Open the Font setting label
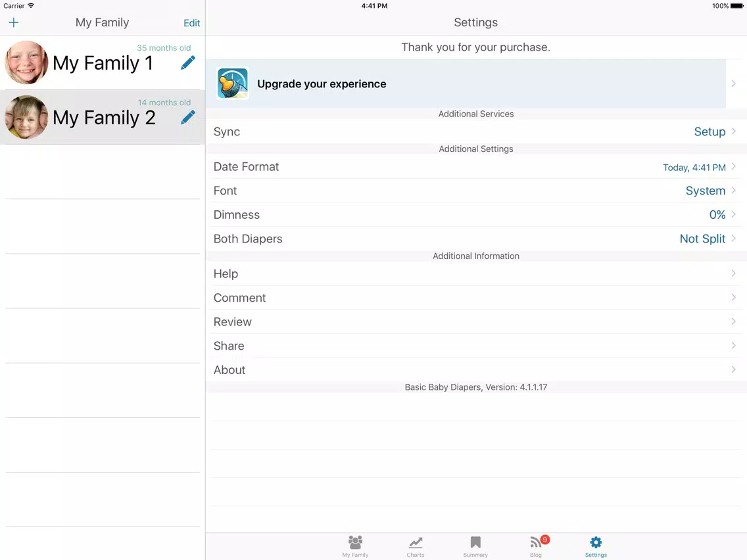This screenshot has height=560, width=747. click(225, 191)
